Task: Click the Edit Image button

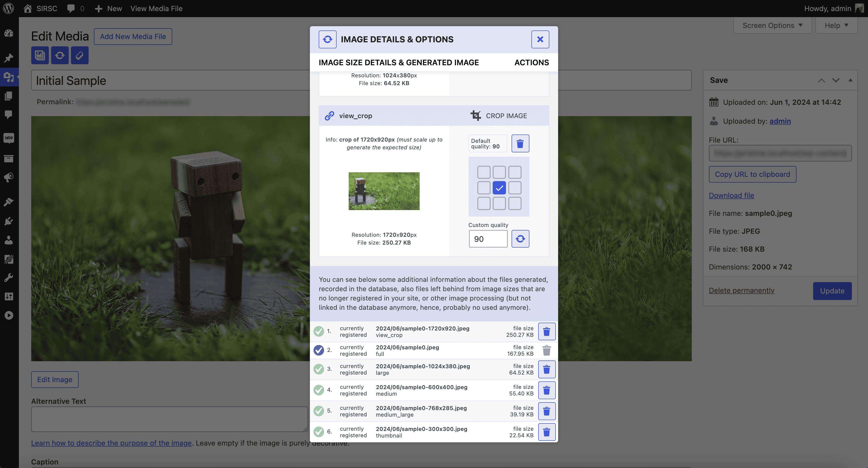Action: click(55, 380)
